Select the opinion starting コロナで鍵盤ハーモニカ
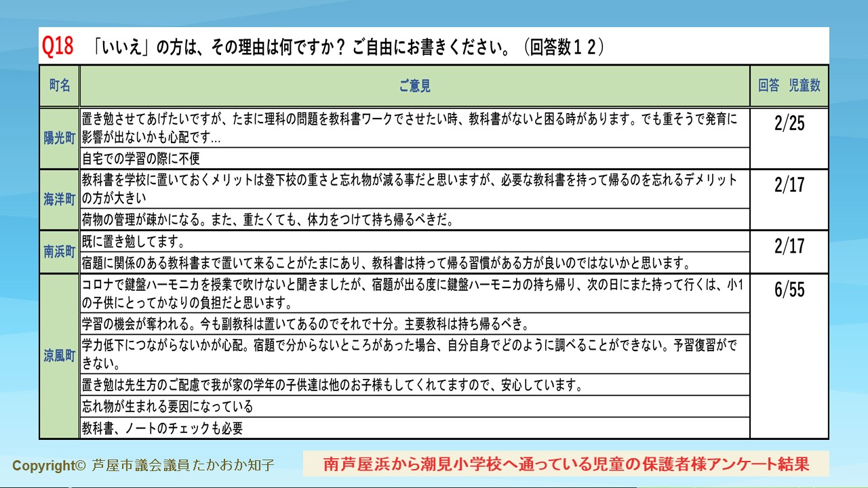The width and height of the screenshot is (868, 488). pyautogui.click(x=414, y=293)
